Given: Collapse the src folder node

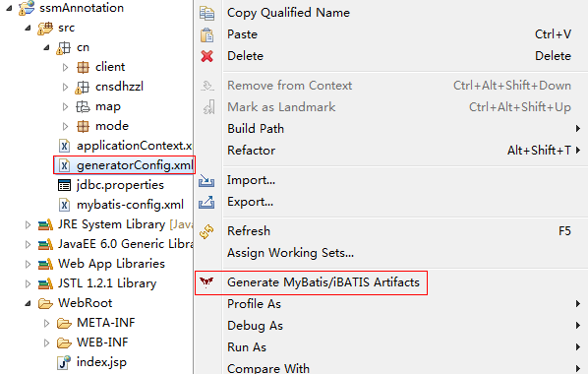Looking at the screenshot, I should click(28, 28).
